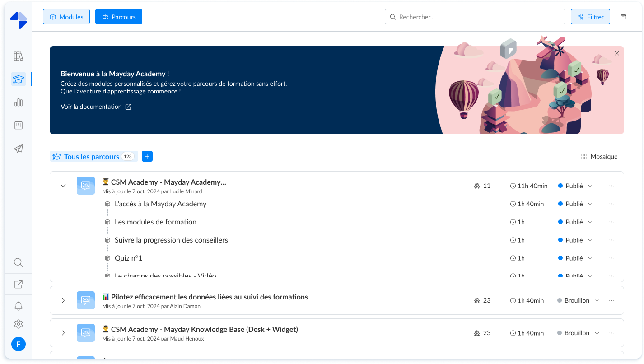Follow the Voir la documentation link

pos(96,107)
